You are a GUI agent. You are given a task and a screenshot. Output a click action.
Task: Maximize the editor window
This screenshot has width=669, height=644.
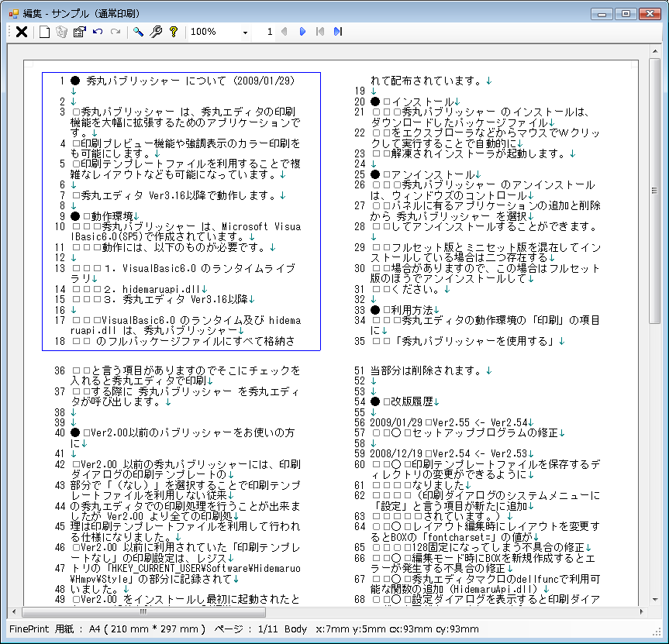626,13
